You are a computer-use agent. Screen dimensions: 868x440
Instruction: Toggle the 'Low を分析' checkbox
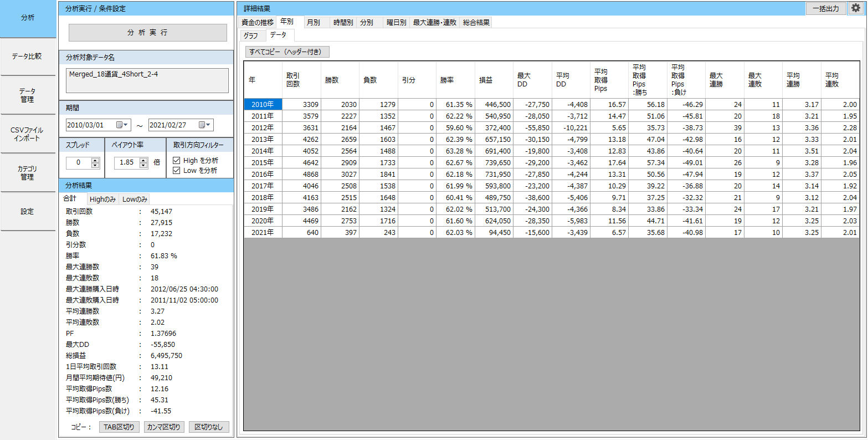point(177,171)
